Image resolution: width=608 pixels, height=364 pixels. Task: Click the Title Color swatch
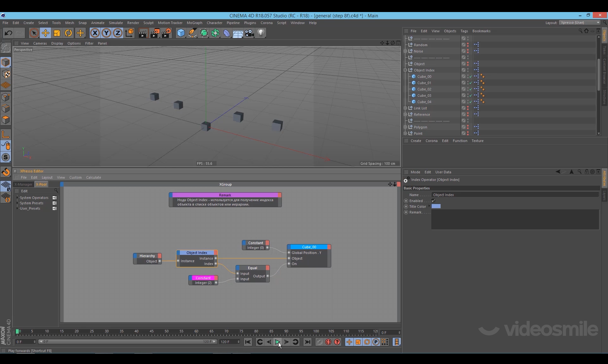pos(436,206)
